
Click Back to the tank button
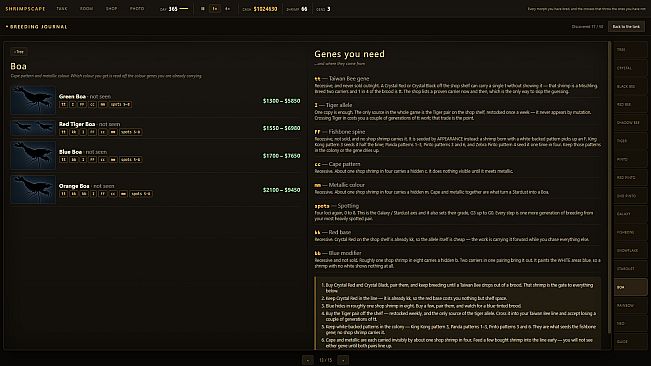pyautogui.click(x=626, y=27)
